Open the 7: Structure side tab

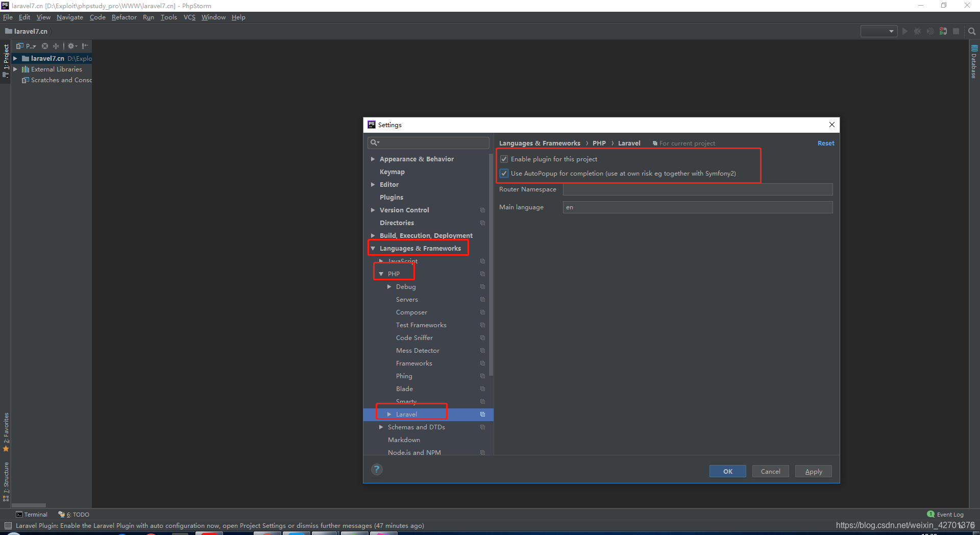coord(6,481)
